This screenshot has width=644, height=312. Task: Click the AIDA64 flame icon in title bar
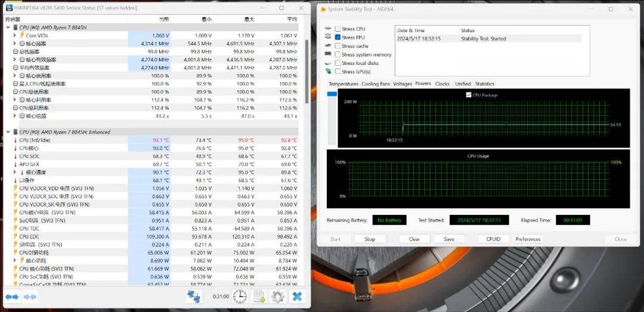tap(323, 9)
